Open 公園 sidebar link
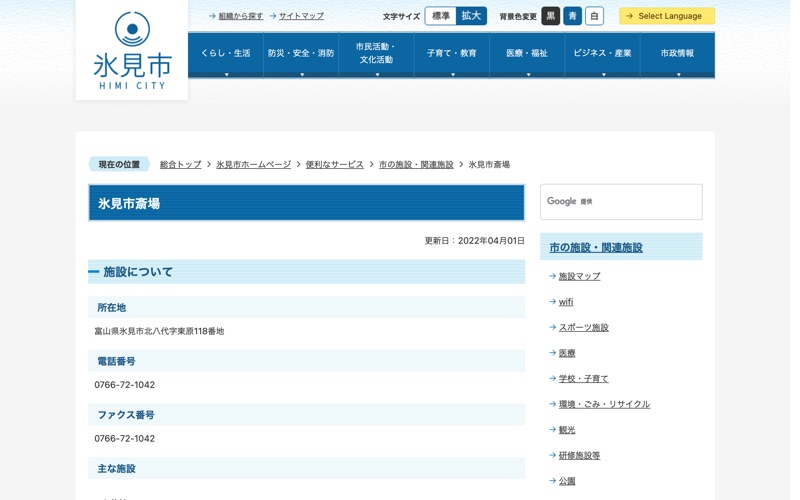The width and height of the screenshot is (800, 500). [567, 481]
